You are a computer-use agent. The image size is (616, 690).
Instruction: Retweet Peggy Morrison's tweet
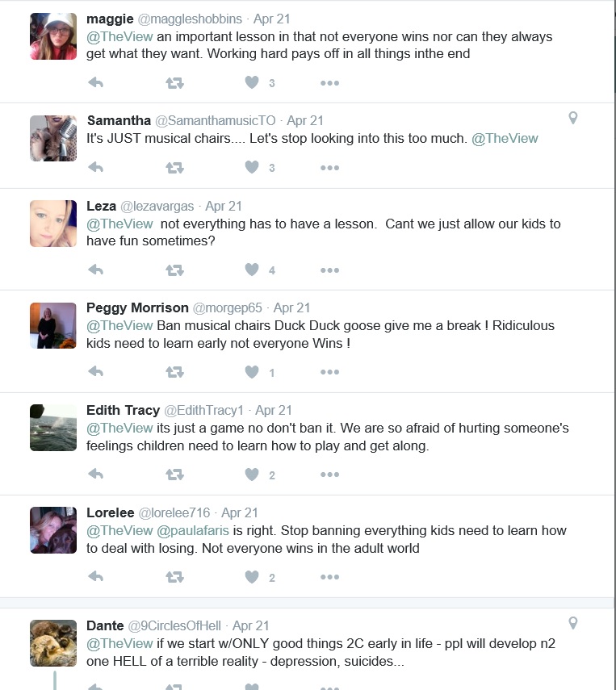[x=174, y=372]
